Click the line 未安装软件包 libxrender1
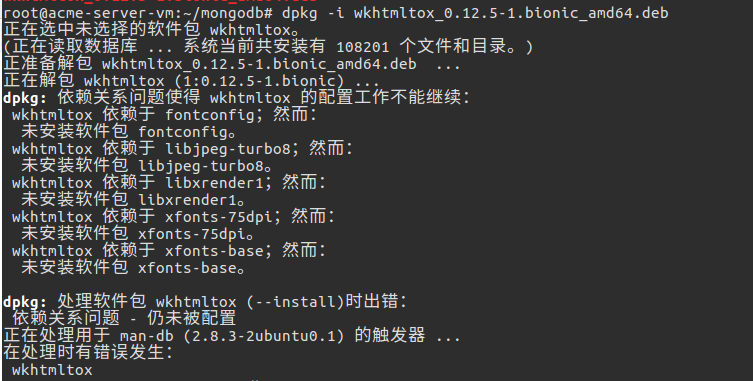The width and height of the screenshot is (753, 381). pos(133,200)
